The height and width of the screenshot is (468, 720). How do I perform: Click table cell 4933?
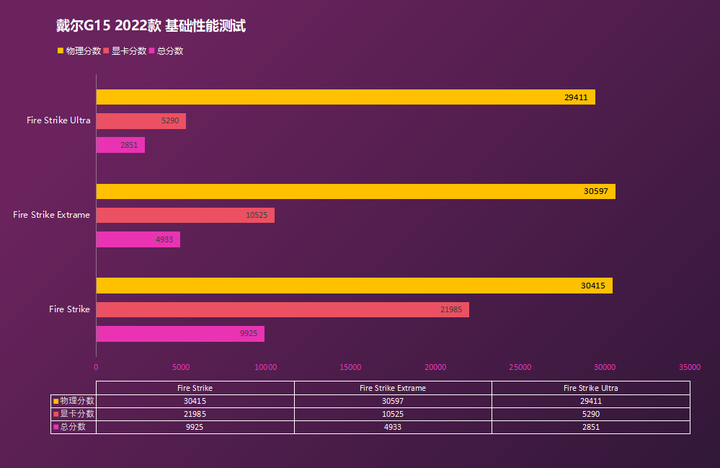click(393, 427)
